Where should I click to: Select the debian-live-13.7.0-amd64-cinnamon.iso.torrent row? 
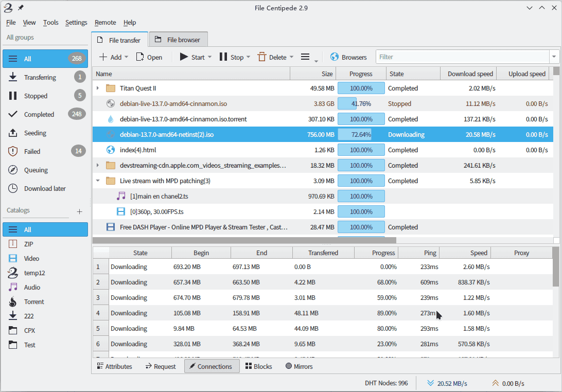[x=323, y=119]
